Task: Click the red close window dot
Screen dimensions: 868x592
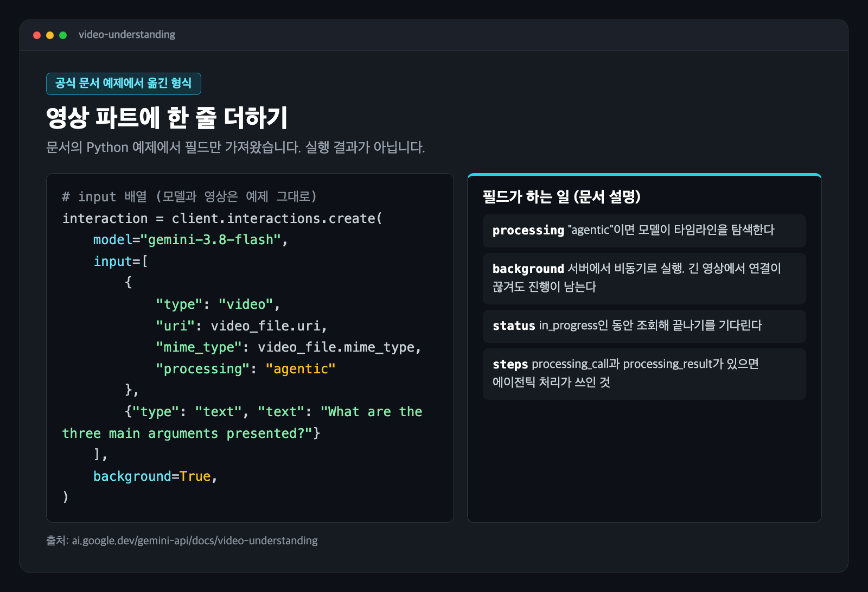Action: point(37,35)
